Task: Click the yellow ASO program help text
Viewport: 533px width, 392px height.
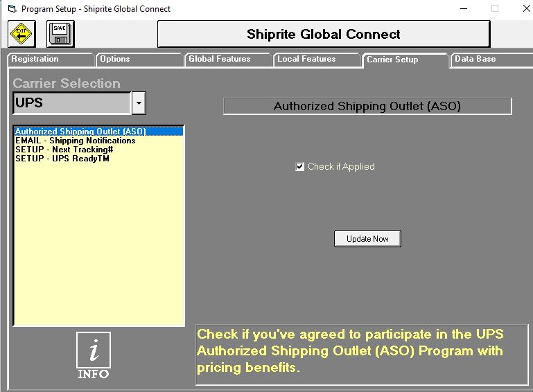Action: pyautogui.click(x=350, y=351)
